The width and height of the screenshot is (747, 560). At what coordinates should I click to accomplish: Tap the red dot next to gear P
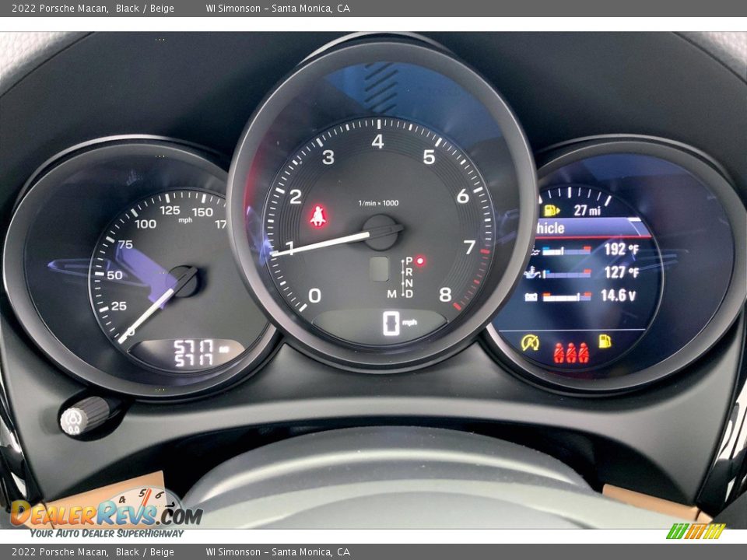pyautogui.click(x=420, y=261)
